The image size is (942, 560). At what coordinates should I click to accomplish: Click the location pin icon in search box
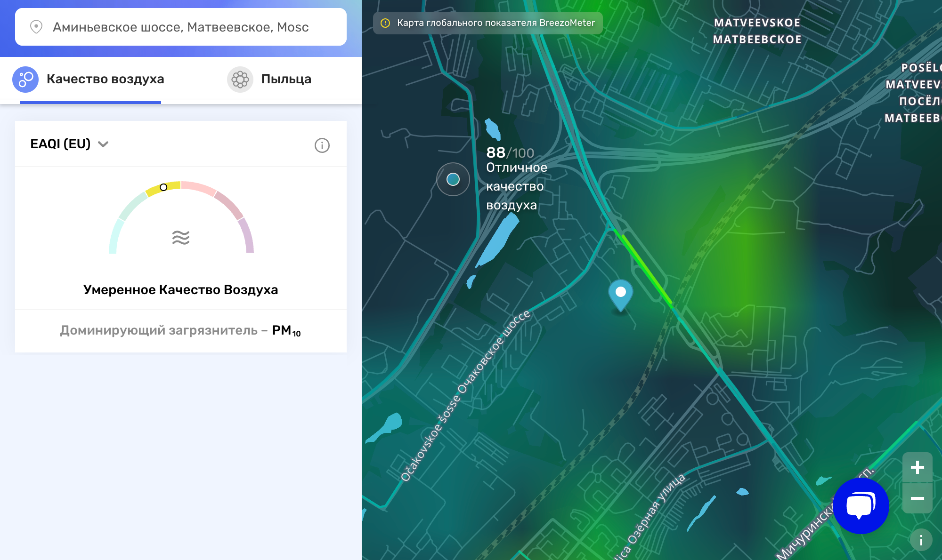coord(36,27)
